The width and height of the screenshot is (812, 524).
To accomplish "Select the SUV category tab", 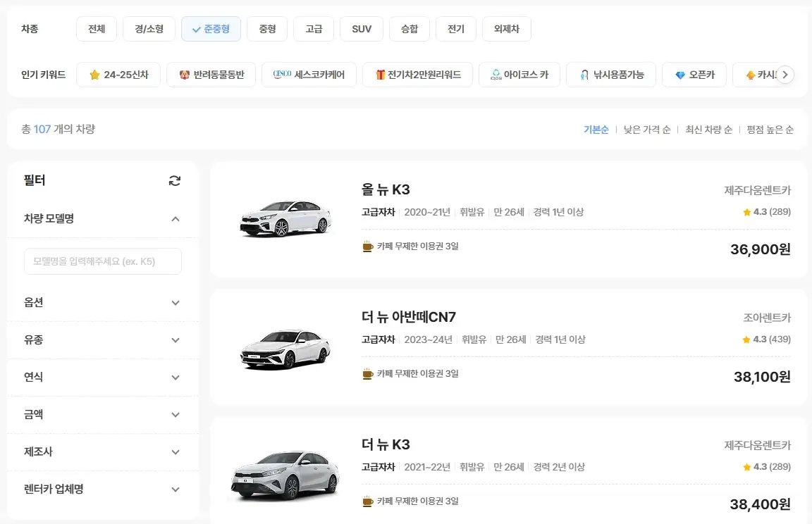I will pyautogui.click(x=361, y=28).
